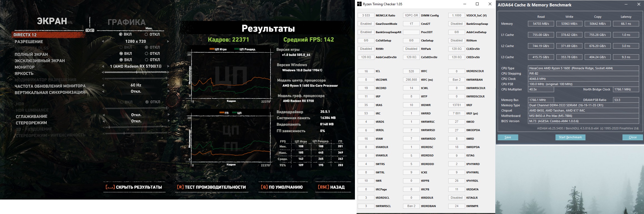Click Start Benchmark in AIDA64

point(570,137)
